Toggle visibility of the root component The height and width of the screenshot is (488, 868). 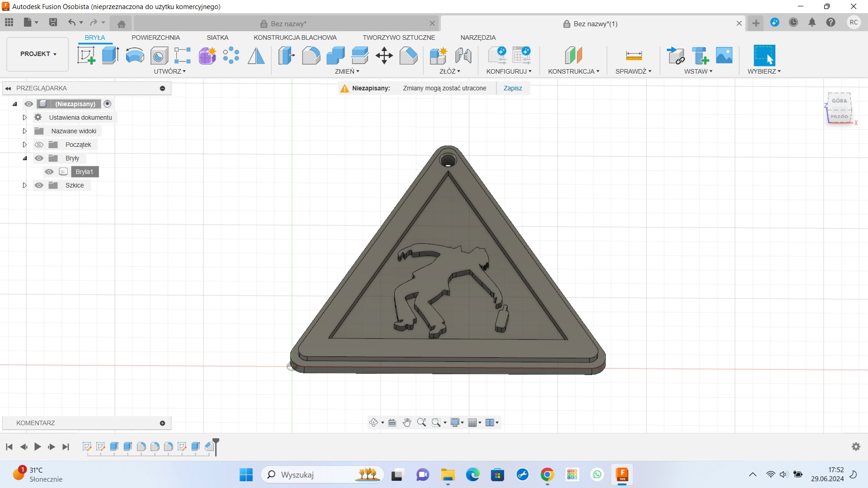pos(29,104)
